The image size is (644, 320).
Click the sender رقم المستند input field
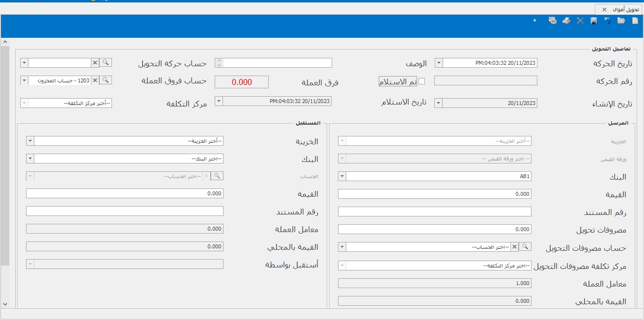435,212
